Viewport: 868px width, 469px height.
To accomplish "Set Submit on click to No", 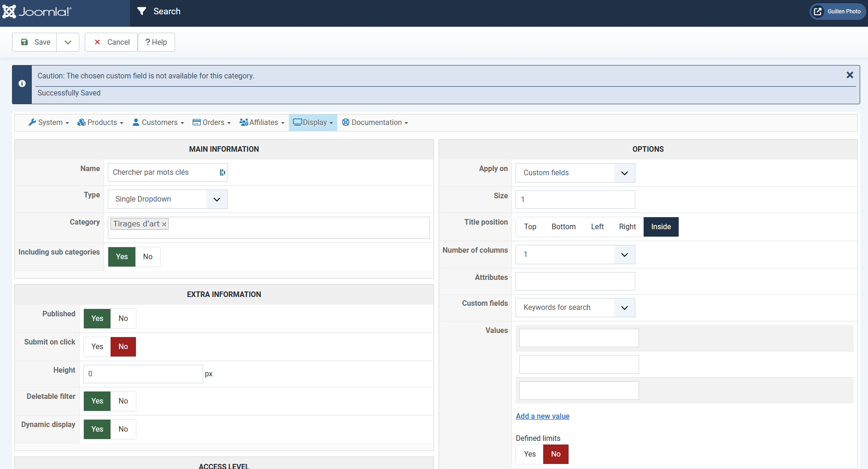I will [x=123, y=347].
